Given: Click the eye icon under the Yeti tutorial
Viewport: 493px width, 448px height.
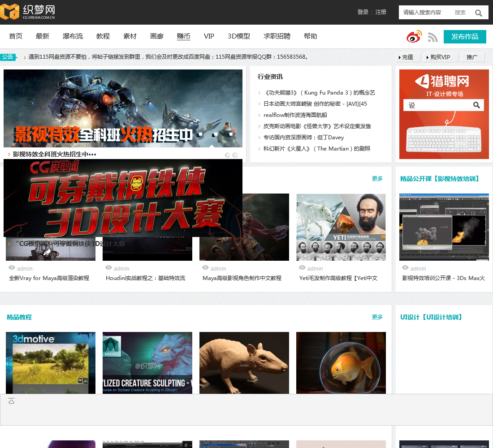Looking at the screenshot, I should click(302, 267).
